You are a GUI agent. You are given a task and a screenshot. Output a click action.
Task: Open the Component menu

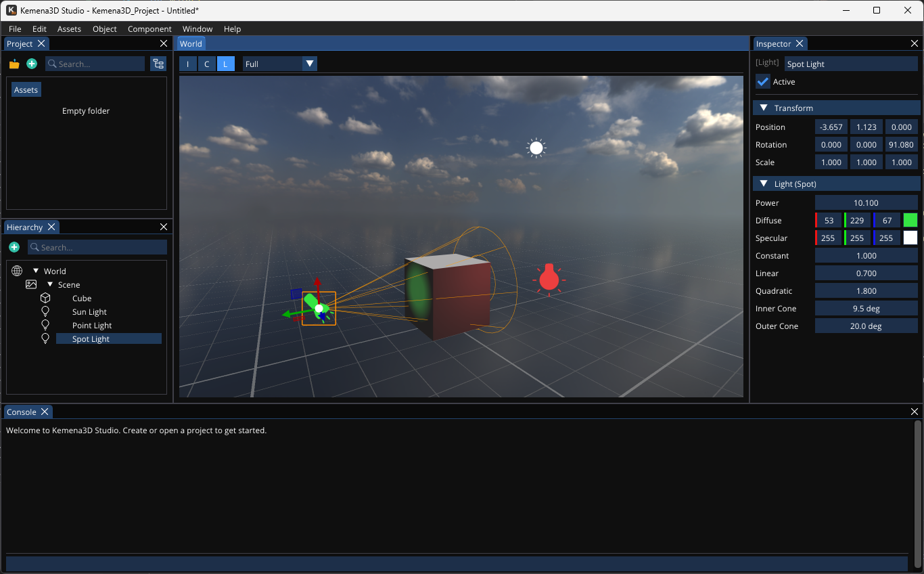click(149, 29)
